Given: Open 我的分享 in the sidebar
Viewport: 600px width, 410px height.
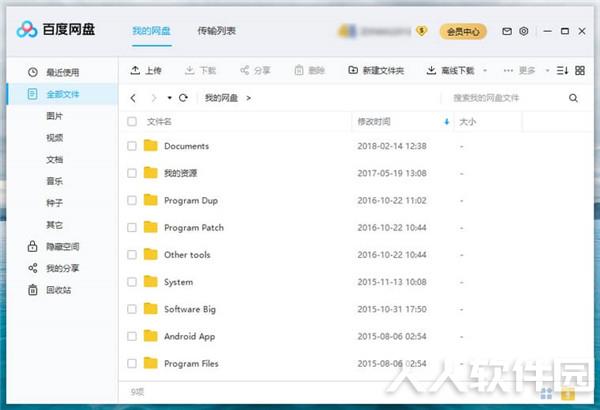Looking at the screenshot, I should (54, 268).
